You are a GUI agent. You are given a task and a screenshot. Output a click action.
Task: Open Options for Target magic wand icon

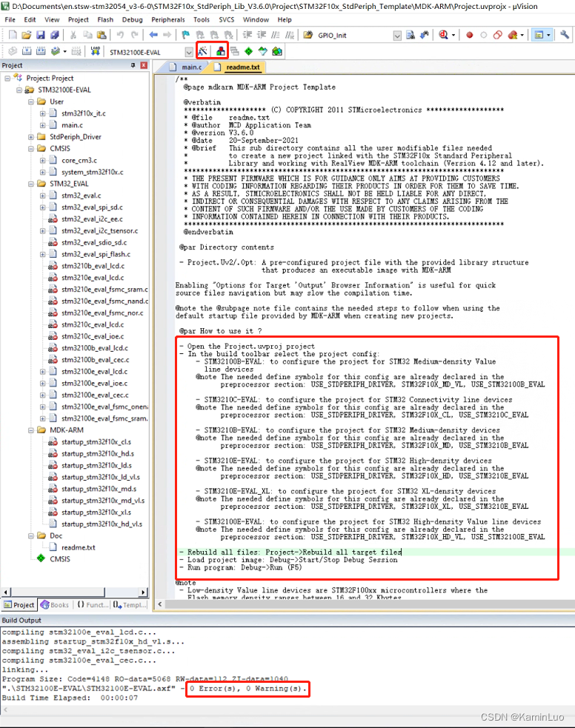pos(203,52)
